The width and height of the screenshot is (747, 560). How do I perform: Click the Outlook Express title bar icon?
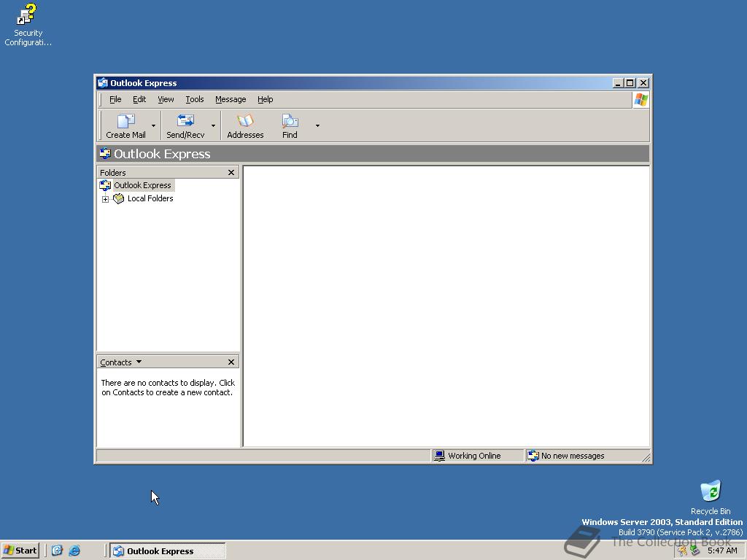[103, 83]
